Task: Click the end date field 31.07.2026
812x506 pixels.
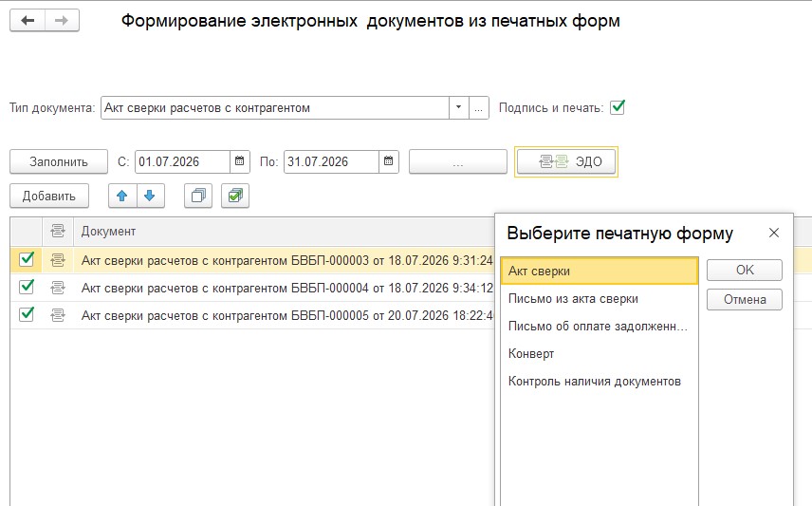Action: (331, 161)
